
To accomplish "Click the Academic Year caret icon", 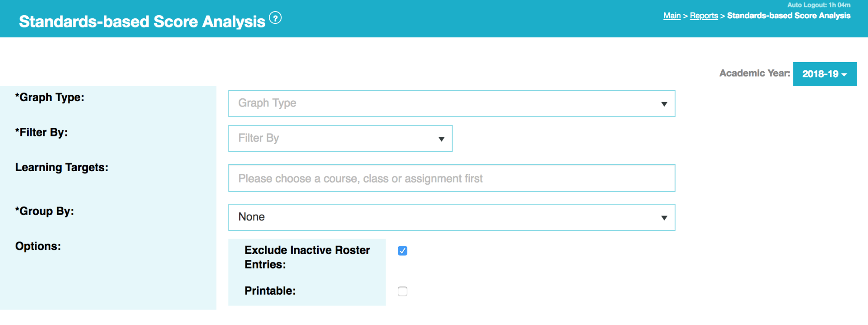I will tap(844, 75).
